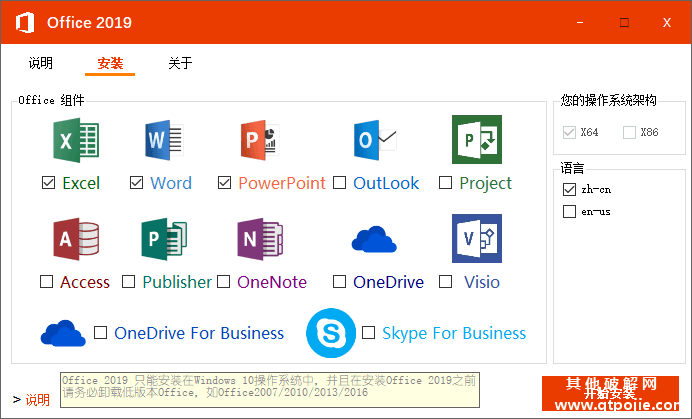Minimize the Office 2019 window
This screenshot has width=692, height=419.
[580, 23]
